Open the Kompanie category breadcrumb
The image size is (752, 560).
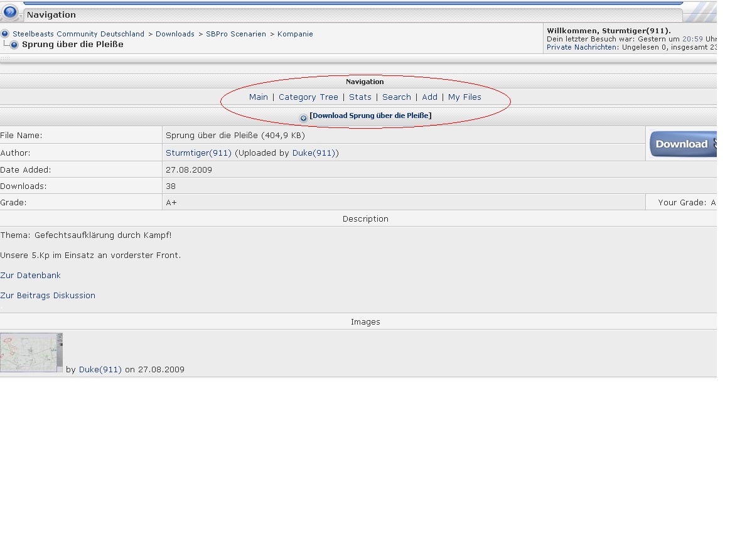pos(295,34)
